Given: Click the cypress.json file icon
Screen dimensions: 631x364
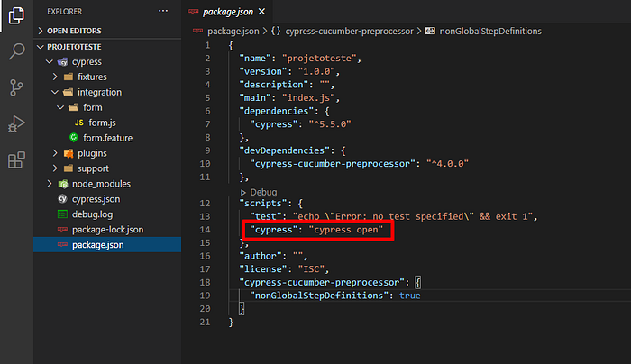Looking at the screenshot, I should coord(62,199).
